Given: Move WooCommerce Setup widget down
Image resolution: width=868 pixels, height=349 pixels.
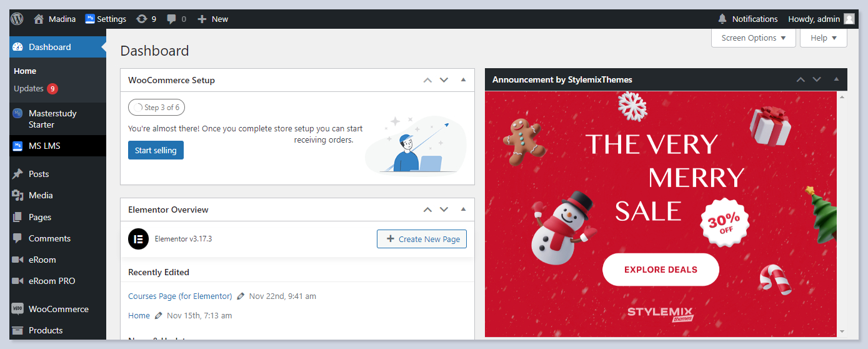Looking at the screenshot, I should [444, 80].
